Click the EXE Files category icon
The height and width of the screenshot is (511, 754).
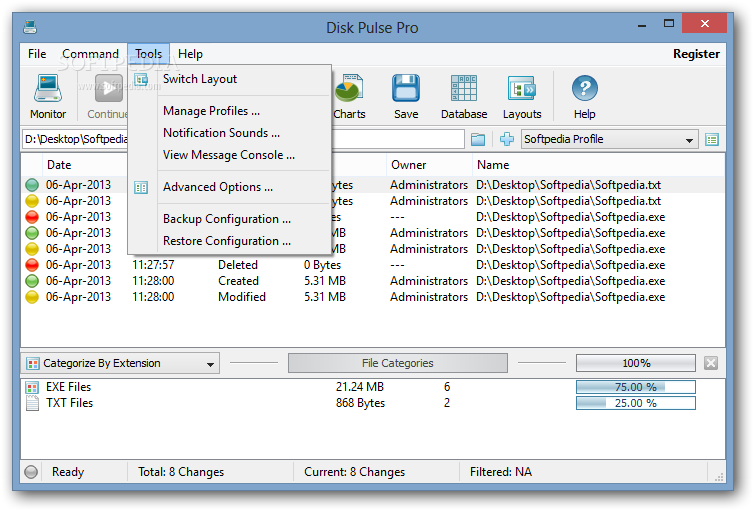(x=32, y=387)
